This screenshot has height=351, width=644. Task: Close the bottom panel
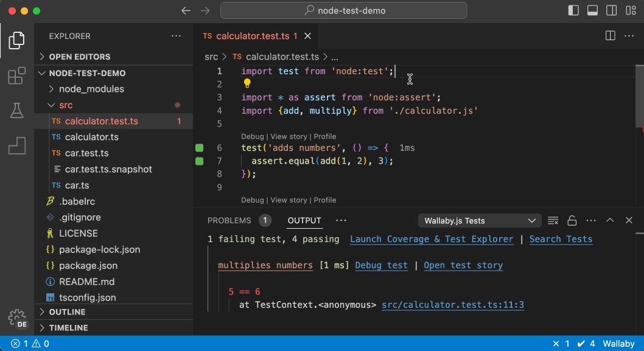pyautogui.click(x=629, y=220)
